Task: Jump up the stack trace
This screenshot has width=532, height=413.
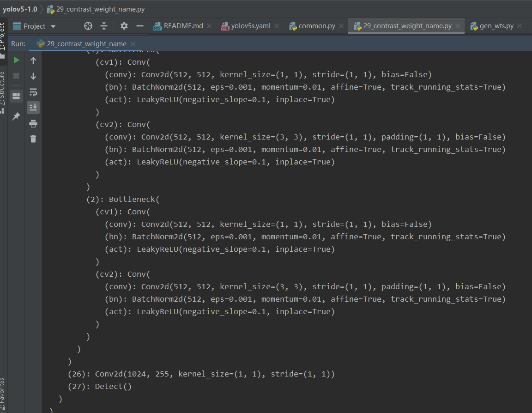Action: (x=33, y=60)
